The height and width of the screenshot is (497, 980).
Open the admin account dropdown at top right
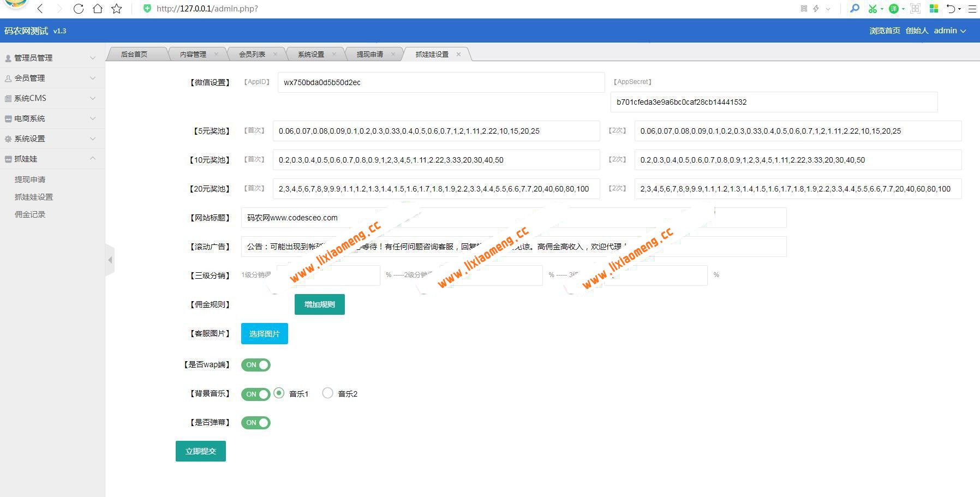click(949, 31)
